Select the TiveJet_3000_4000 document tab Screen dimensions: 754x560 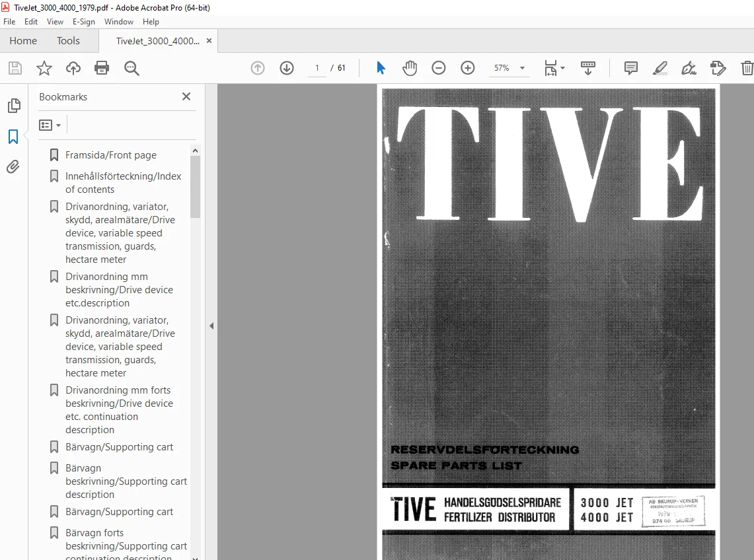[157, 41]
